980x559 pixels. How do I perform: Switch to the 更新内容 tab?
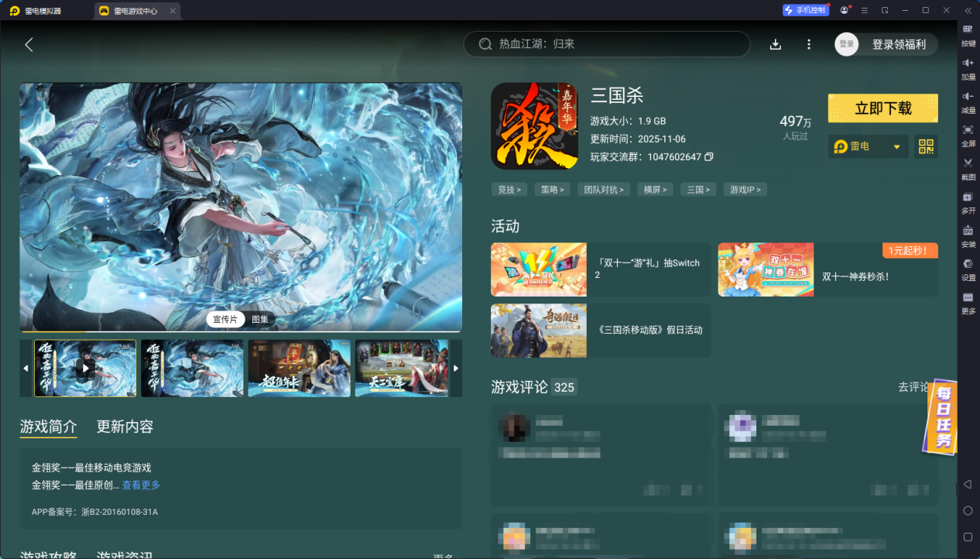pyautogui.click(x=125, y=427)
